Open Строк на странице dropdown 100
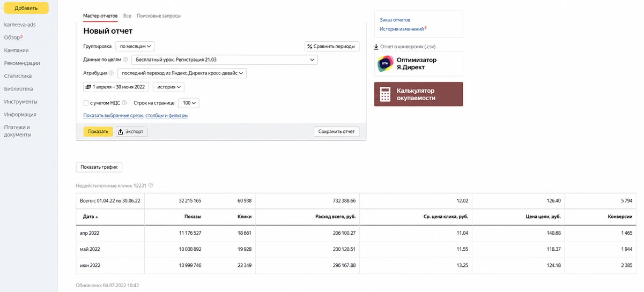Image resolution: width=644 pixels, height=292 pixels. tap(189, 103)
